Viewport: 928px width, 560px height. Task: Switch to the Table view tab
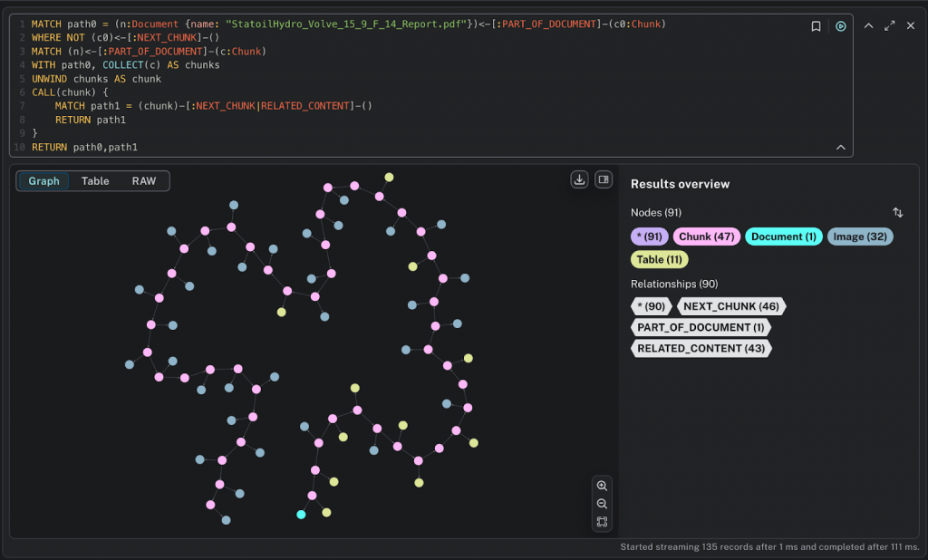95,181
